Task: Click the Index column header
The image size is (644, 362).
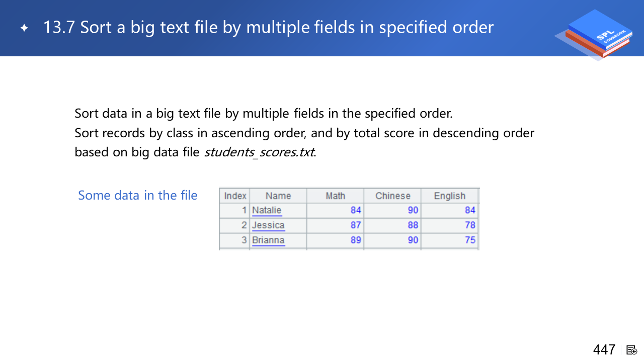Action: [235, 196]
